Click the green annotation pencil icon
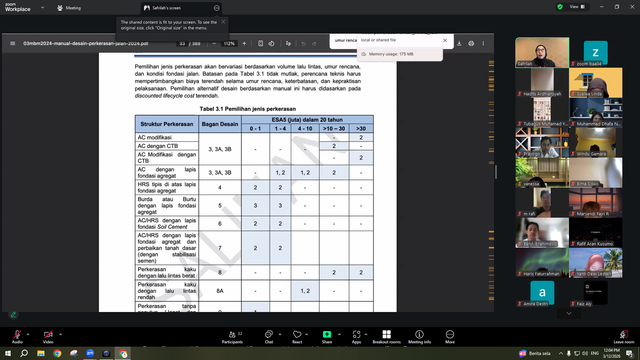The height and width of the screenshot is (360, 640). point(13,314)
